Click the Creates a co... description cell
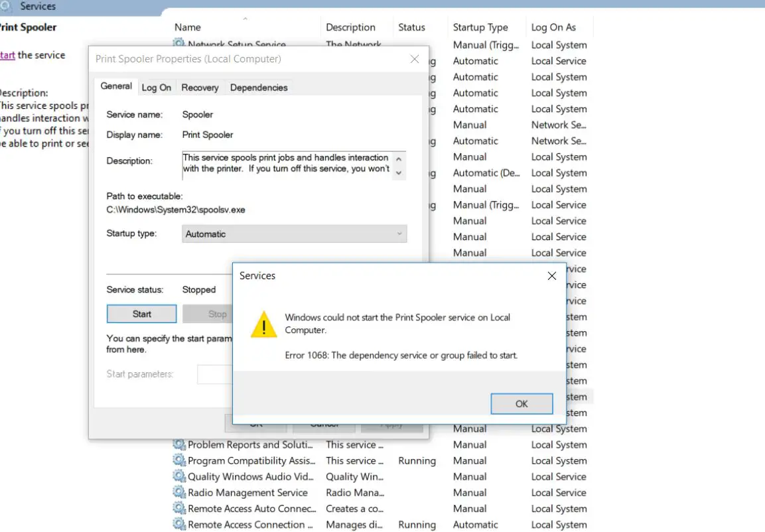Viewport: 765px width, 532px height. point(354,509)
